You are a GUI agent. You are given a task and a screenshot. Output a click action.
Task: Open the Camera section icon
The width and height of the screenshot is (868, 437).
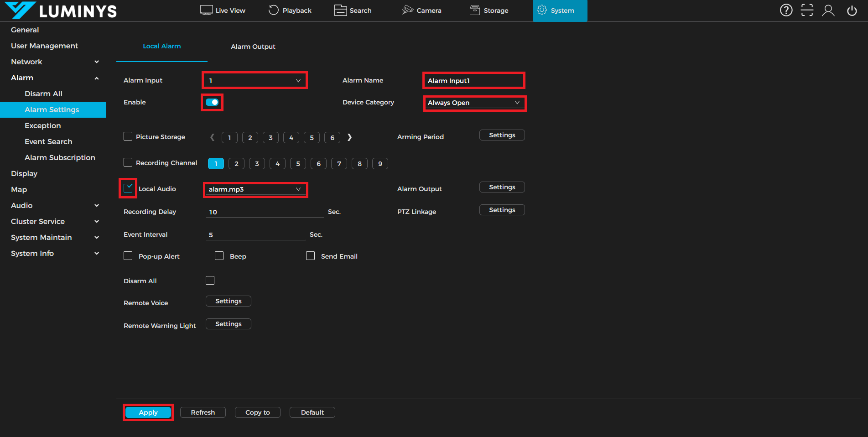click(x=407, y=10)
